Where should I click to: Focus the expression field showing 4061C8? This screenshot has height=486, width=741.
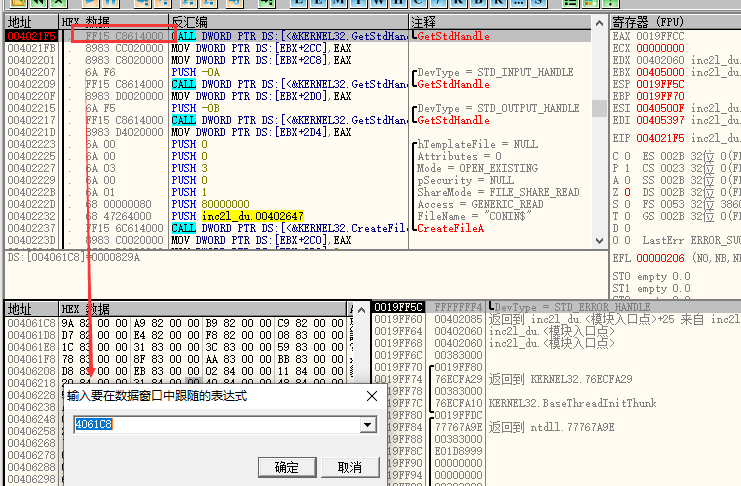click(x=216, y=425)
